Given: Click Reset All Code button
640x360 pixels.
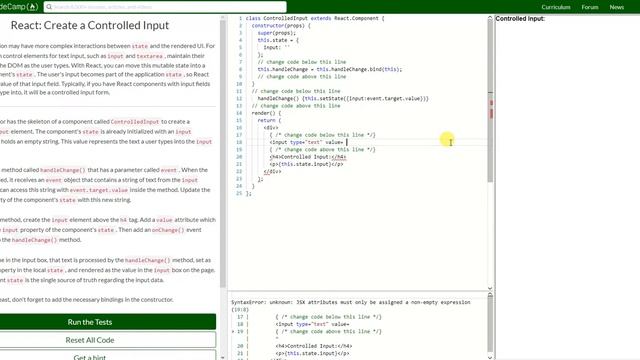Looking at the screenshot, I should coord(108,340).
